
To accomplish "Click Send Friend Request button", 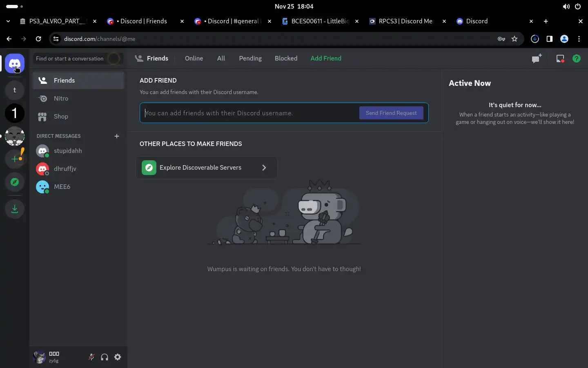I will tap(391, 113).
